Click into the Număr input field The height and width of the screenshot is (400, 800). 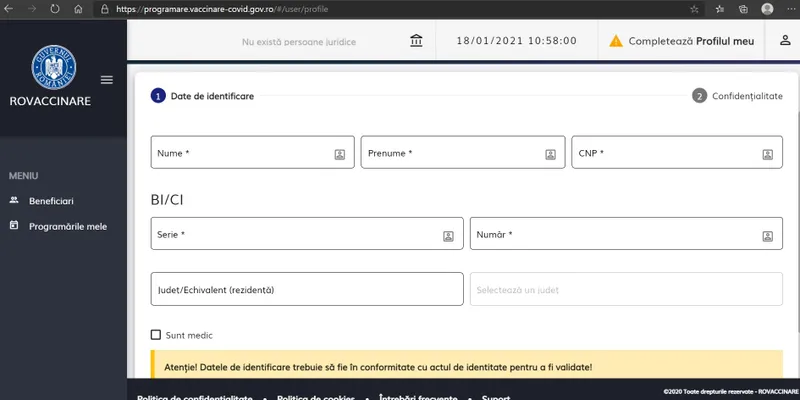click(610, 235)
